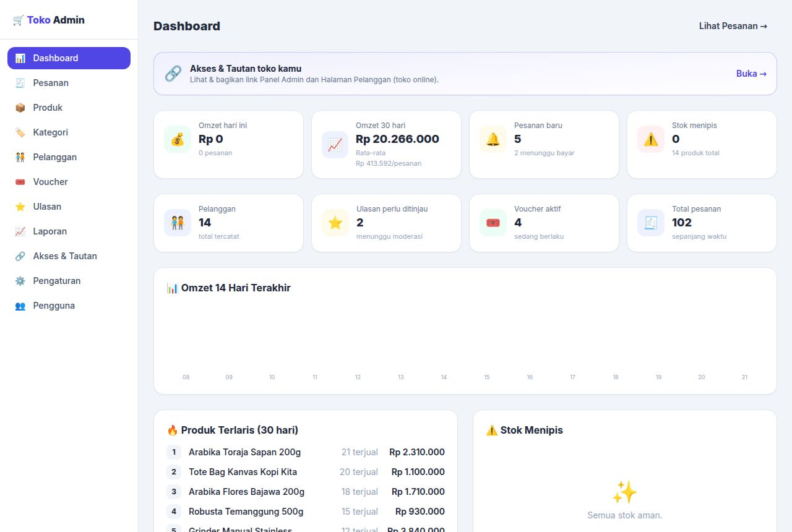Click the Pengguna users icon in sidebar
This screenshot has width=792, height=532.
tap(20, 306)
